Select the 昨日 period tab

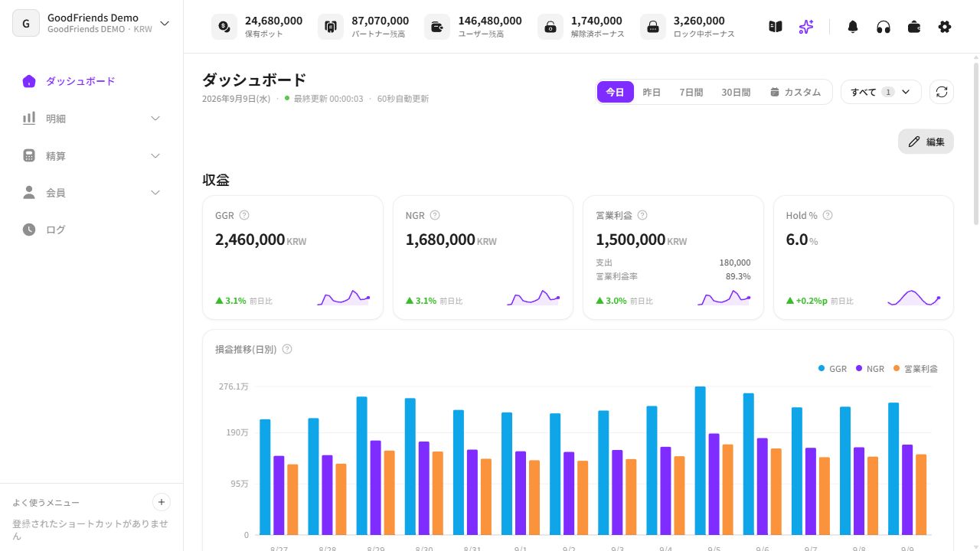(x=652, y=92)
